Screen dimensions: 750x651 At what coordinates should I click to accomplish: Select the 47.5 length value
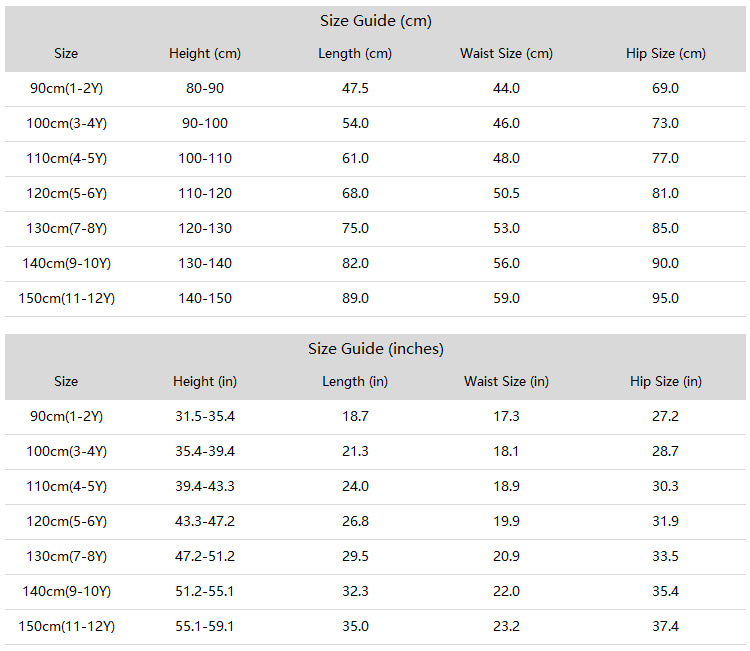(355, 89)
